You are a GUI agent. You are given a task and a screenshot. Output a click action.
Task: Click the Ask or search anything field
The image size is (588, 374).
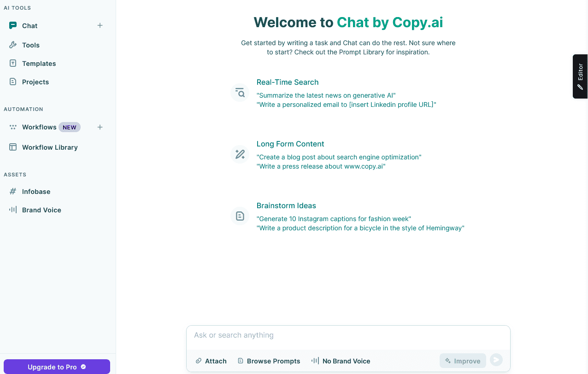point(348,335)
